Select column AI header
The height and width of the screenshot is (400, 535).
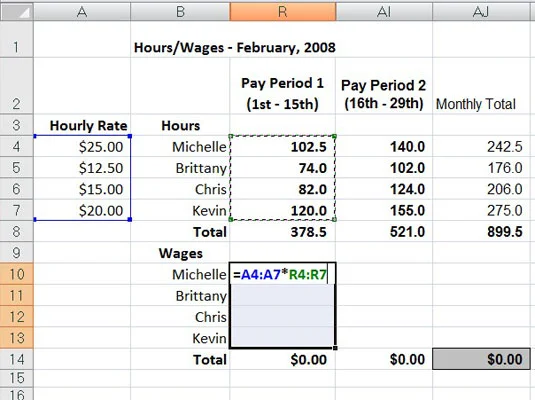(x=384, y=12)
